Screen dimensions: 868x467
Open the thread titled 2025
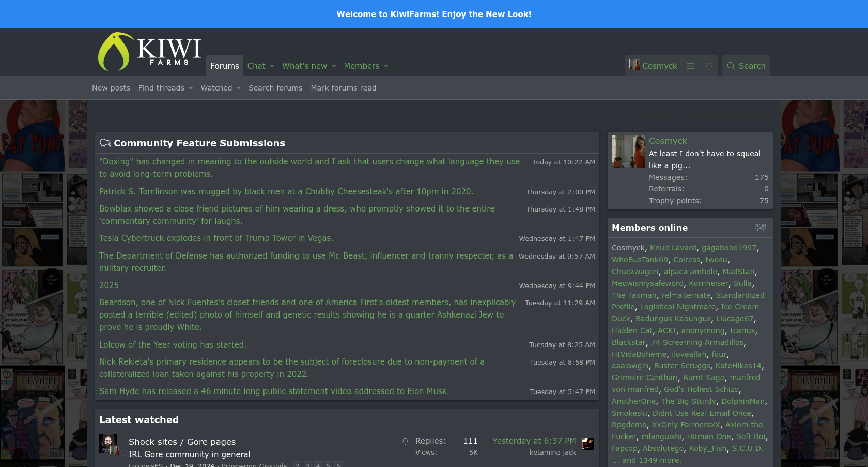(x=109, y=285)
